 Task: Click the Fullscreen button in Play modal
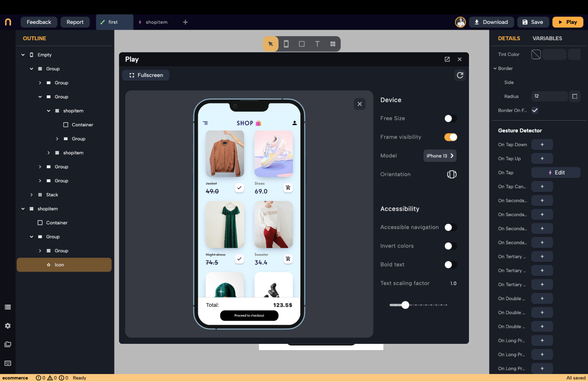pyautogui.click(x=146, y=75)
